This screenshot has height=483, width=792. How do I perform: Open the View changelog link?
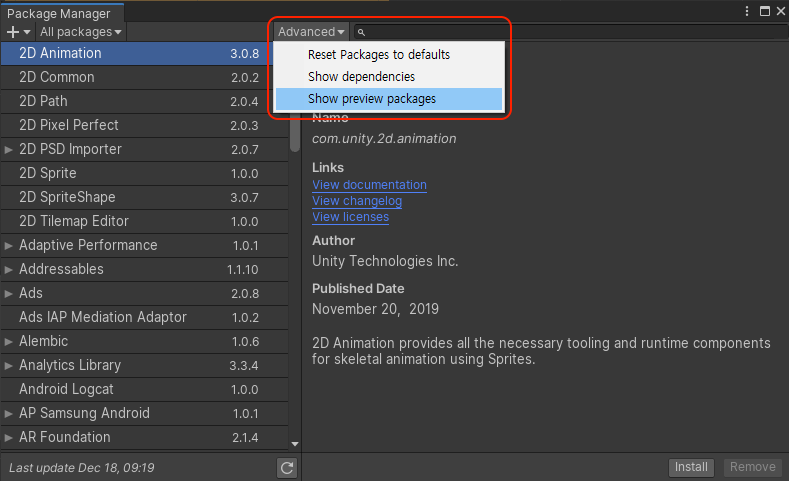coord(357,201)
